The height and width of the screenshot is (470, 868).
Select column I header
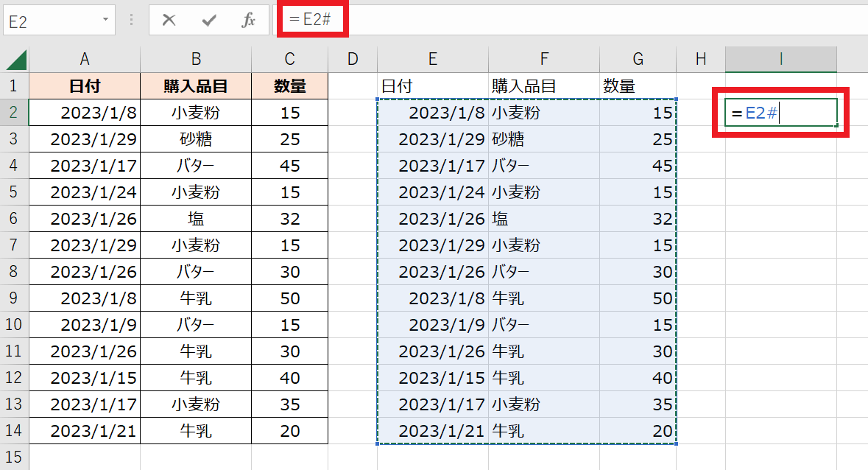780,60
